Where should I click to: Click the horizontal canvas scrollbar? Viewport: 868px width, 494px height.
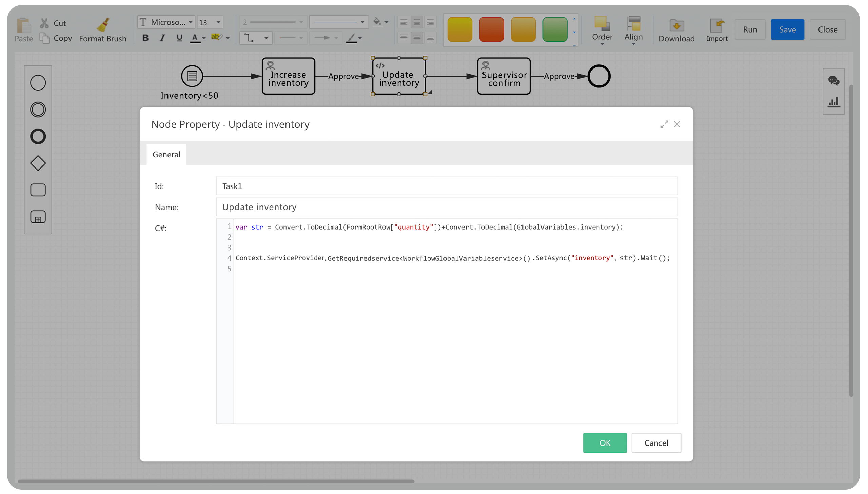point(216,481)
